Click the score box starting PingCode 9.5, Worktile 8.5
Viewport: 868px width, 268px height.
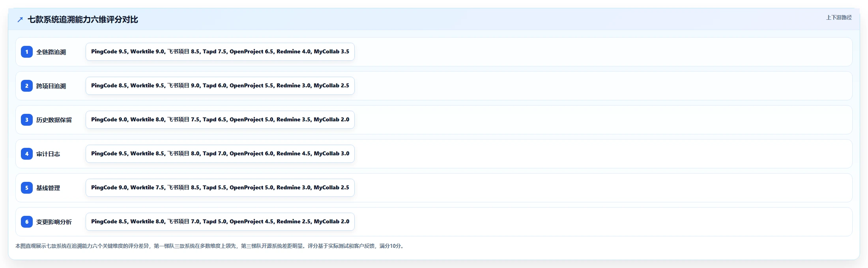[220, 154]
